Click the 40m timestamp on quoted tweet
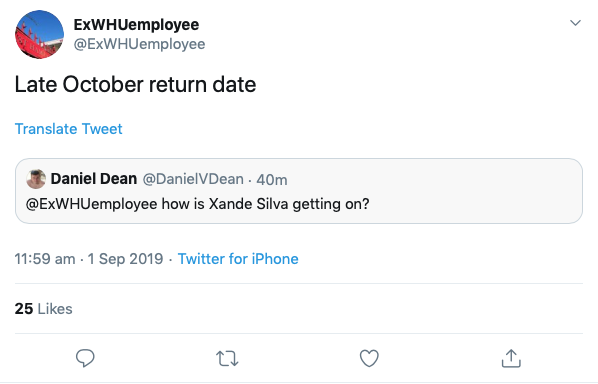The width and height of the screenshot is (598, 384). (x=272, y=180)
